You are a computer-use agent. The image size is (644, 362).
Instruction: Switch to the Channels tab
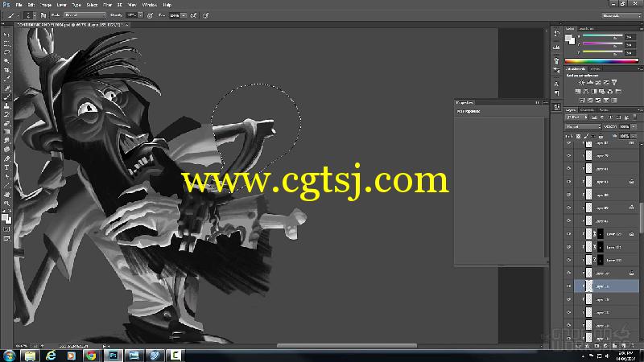[x=588, y=110]
